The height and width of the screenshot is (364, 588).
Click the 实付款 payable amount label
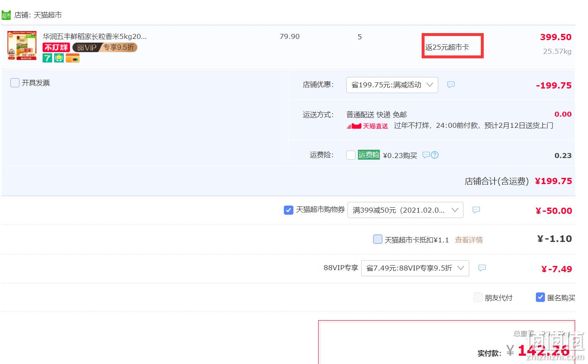[x=489, y=353]
